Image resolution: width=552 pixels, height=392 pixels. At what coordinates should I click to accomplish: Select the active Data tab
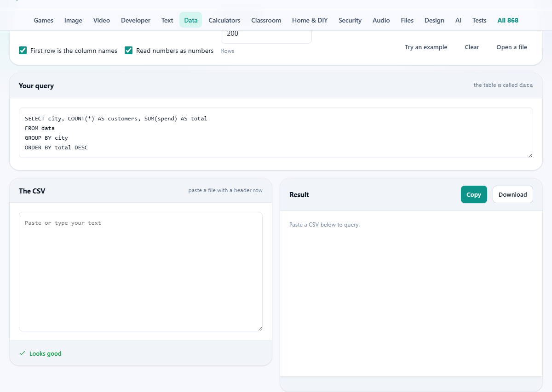(x=191, y=20)
